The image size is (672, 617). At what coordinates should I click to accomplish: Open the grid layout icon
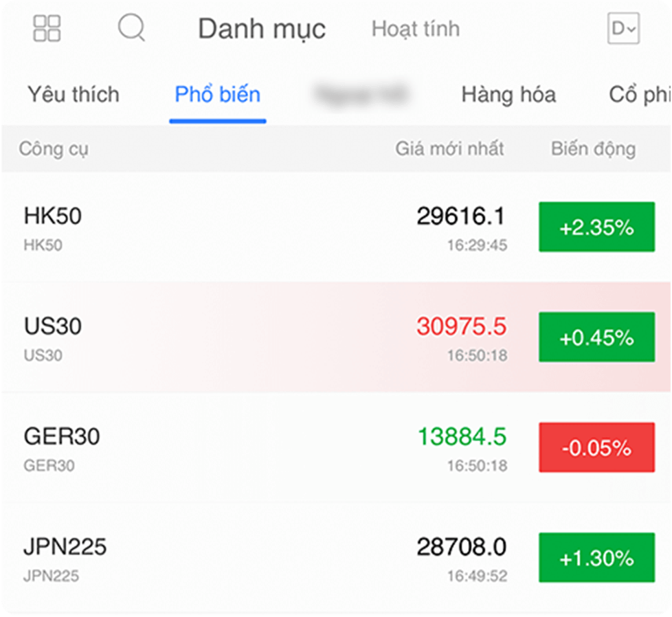[47, 28]
